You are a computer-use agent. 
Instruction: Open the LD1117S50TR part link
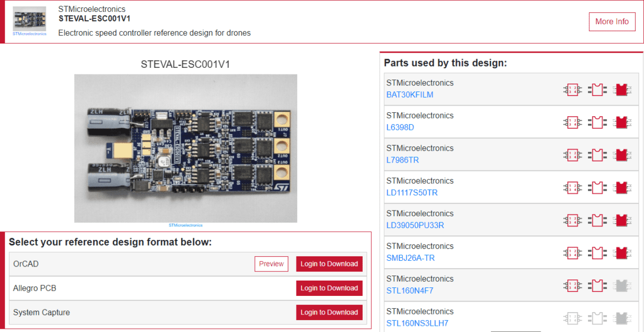(x=411, y=193)
